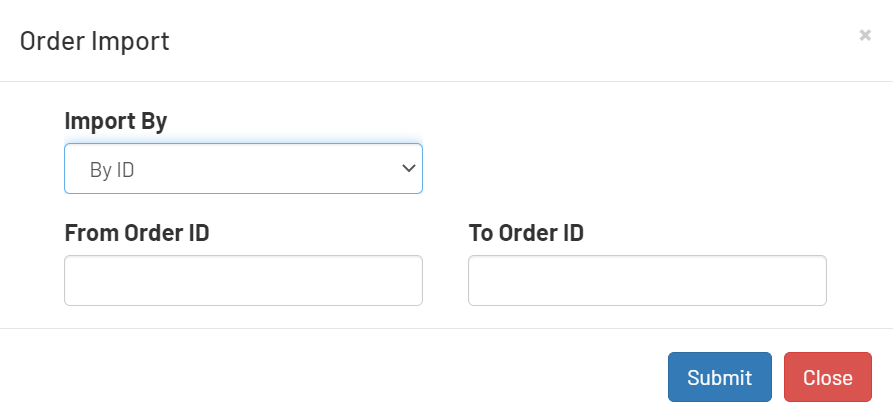Place cursor in ending order ID box
The width and height of the screenshot is (893, 418).
point(647,280)
